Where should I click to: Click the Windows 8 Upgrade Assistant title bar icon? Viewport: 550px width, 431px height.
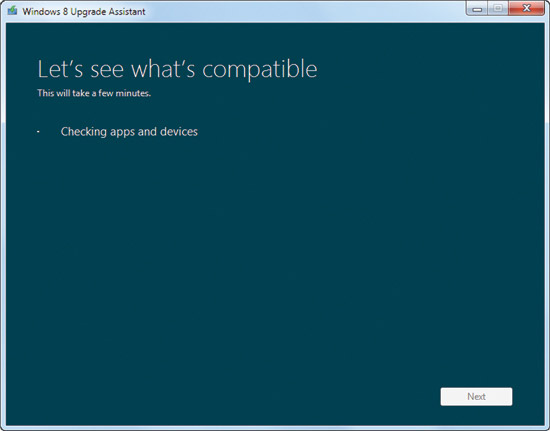click(12, 11)
